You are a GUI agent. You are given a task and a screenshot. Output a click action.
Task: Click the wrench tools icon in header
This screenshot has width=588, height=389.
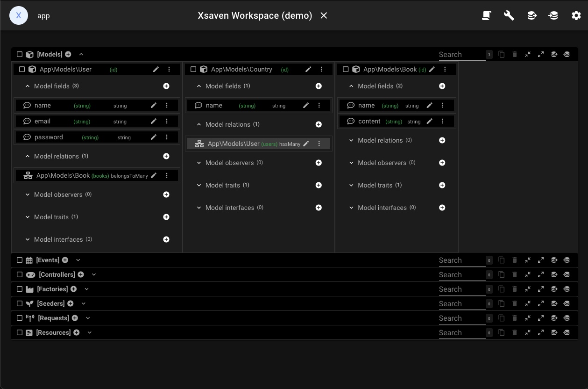pyautogui.click(x=509, y=15)
